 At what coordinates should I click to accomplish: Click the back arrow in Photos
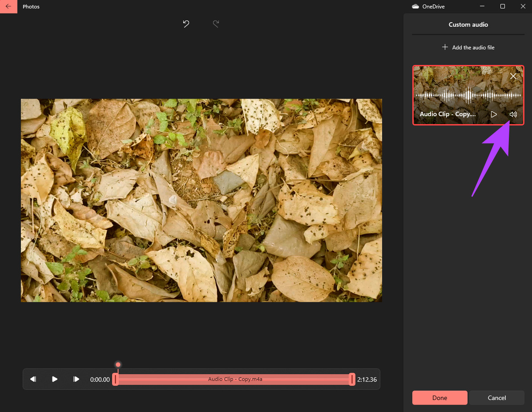[8, 7]
